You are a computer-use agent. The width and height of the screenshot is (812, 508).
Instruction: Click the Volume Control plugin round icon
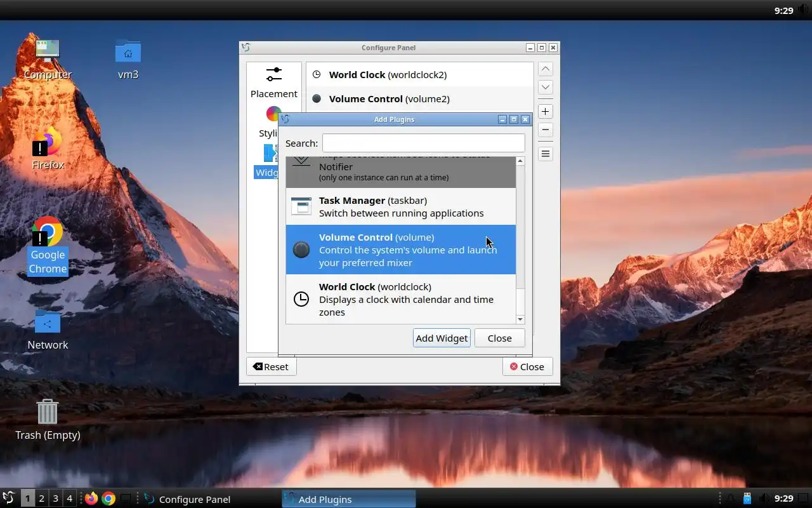point(301,250)
